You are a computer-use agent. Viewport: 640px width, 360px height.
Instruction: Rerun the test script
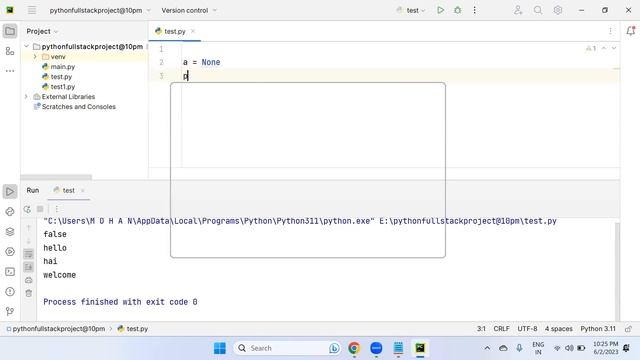[x=27, y=209]
